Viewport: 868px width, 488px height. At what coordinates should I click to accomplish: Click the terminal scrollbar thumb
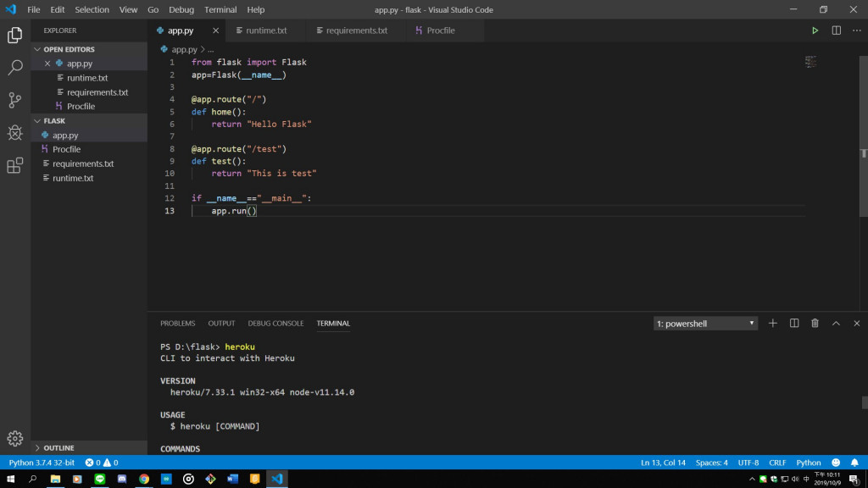click(864, 402)
